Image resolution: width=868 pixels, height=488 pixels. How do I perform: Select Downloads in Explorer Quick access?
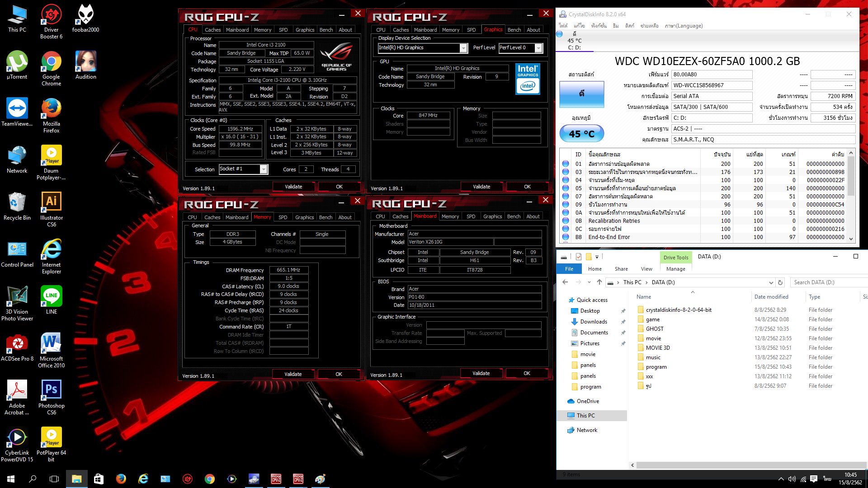[x=594, y=322]
